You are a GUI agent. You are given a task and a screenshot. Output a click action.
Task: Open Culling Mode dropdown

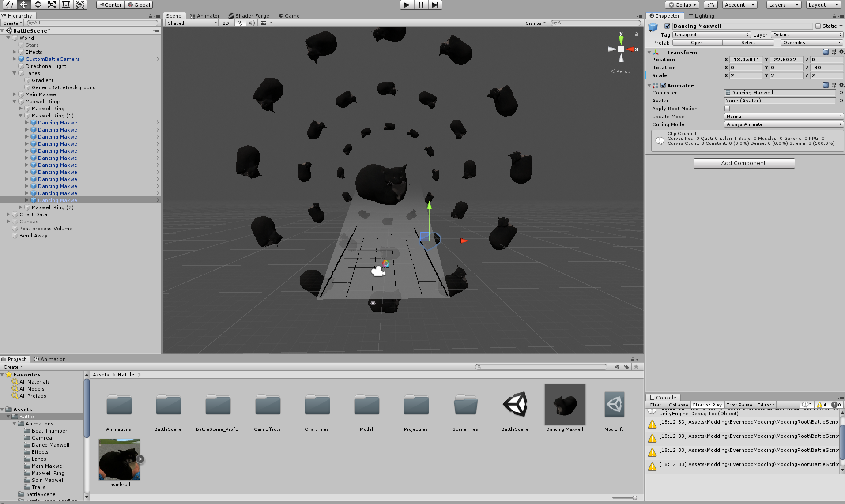point(784,124)
